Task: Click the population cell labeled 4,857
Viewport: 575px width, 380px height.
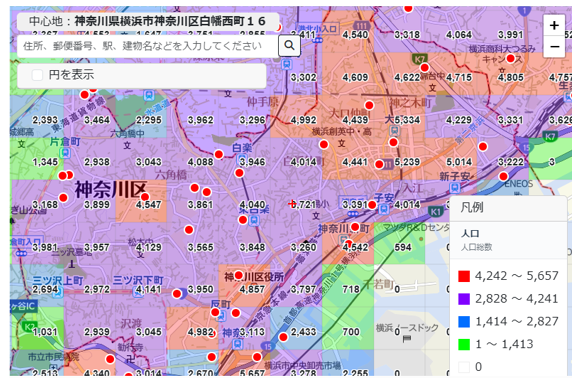Action: point(245,286)
